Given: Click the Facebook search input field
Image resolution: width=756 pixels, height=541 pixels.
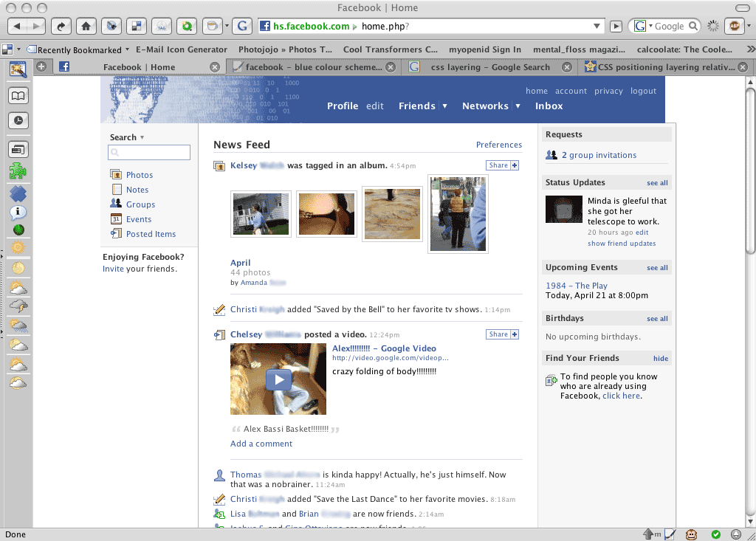Looking at the screenshot, I should tap(149, 152).
